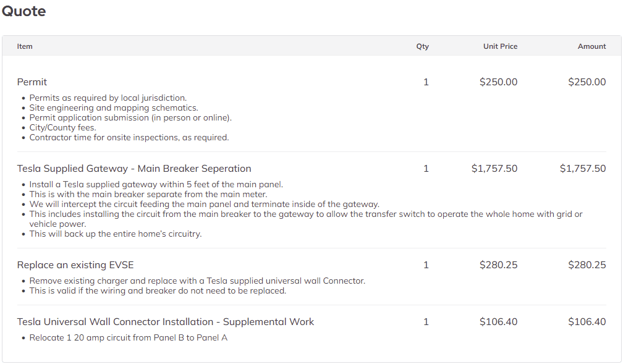Click the Permit amount of $250.00
Screen dimensions: 623x364
point(587,82)
